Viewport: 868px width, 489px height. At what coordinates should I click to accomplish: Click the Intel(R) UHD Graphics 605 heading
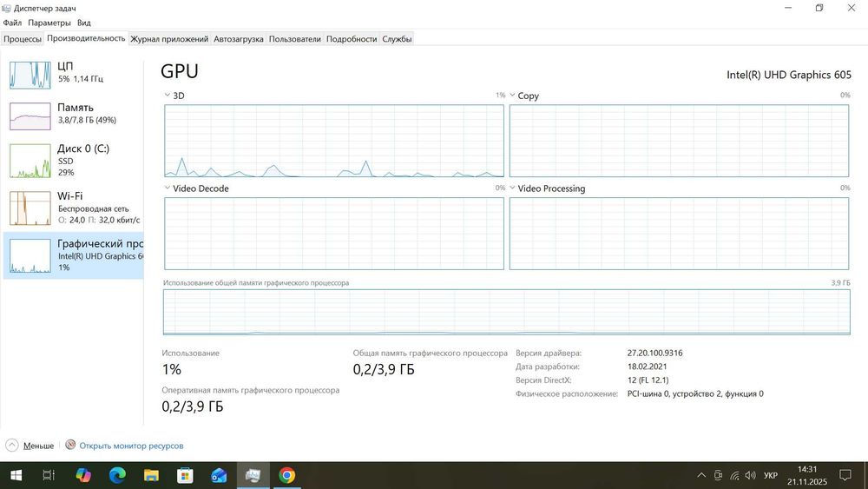pyautogui.click(x=789, y=75)
